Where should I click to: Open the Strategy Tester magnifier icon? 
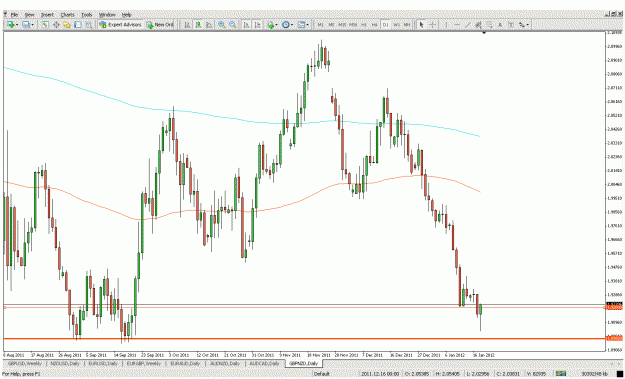click(x=89, y=25)
